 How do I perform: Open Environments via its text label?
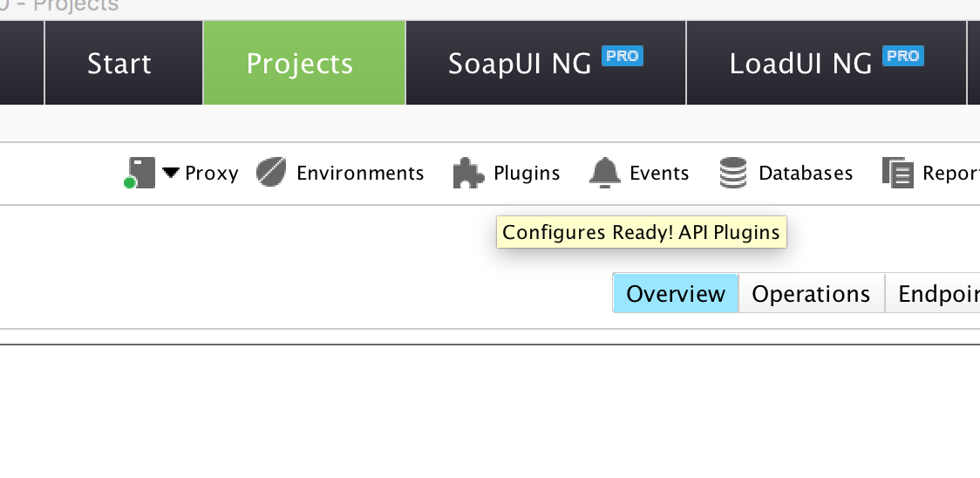[360, 174]
